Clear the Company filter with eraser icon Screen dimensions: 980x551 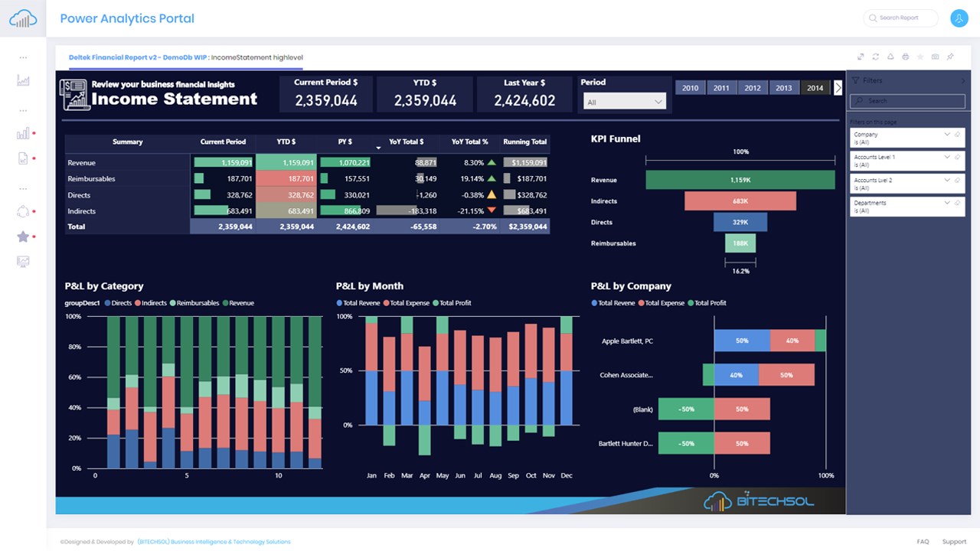(957, 135)
